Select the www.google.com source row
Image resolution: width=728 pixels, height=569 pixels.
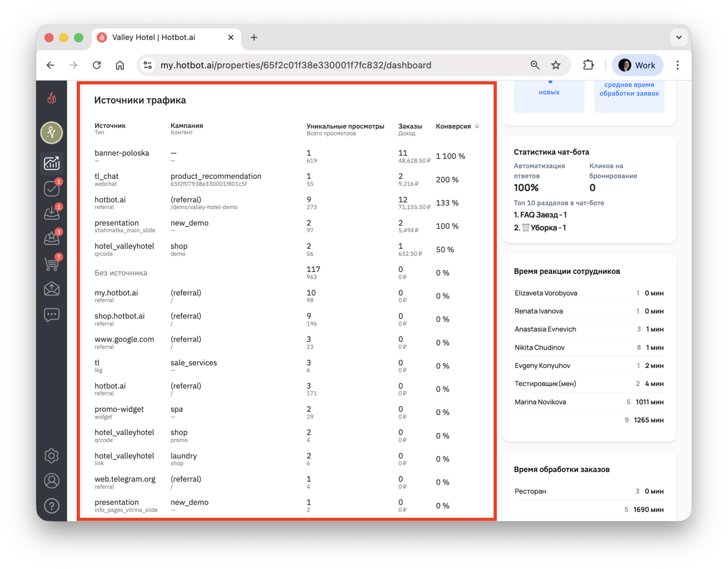coord(286,343)
